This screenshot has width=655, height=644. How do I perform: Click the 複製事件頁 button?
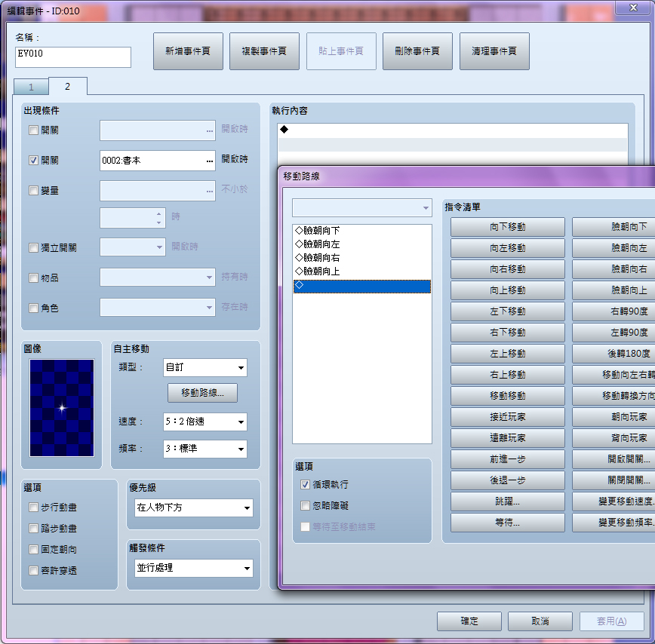[264, 51]
